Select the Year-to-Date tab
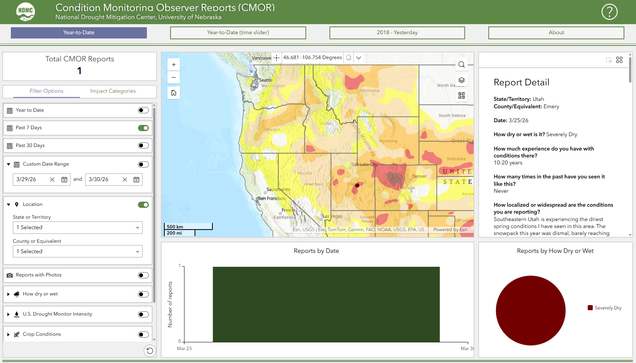This screenshot has height=363, width=636. pos(79,32)
